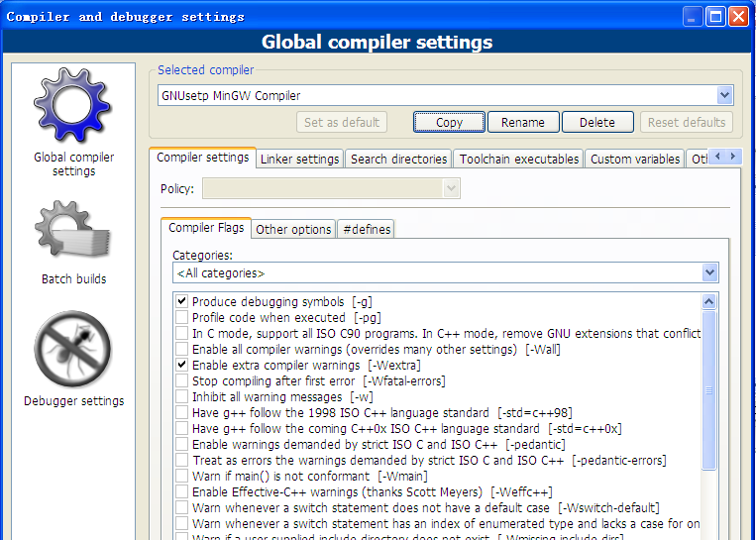Click the flags list scrollbar thumb
Image resolution: width=756 pixels, height=540 pixels.
pos(708,390)
